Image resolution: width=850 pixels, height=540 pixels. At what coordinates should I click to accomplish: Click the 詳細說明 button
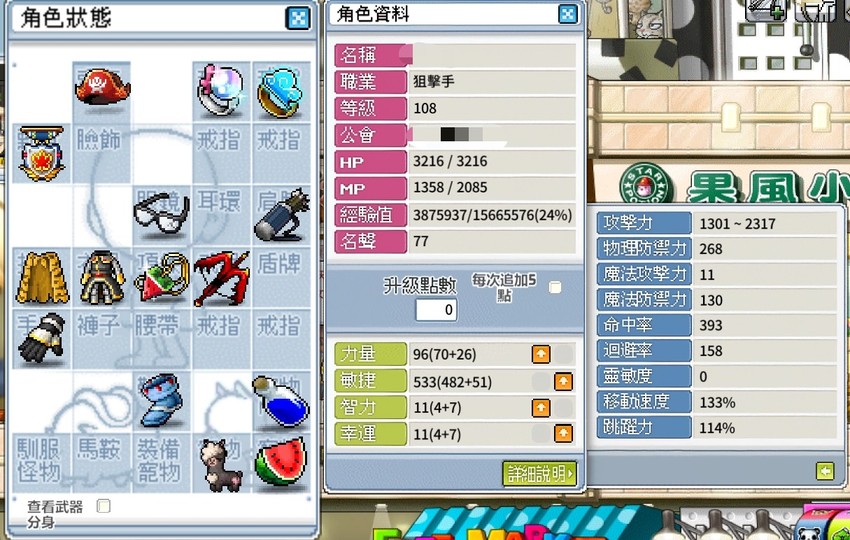tap(539, 474)
